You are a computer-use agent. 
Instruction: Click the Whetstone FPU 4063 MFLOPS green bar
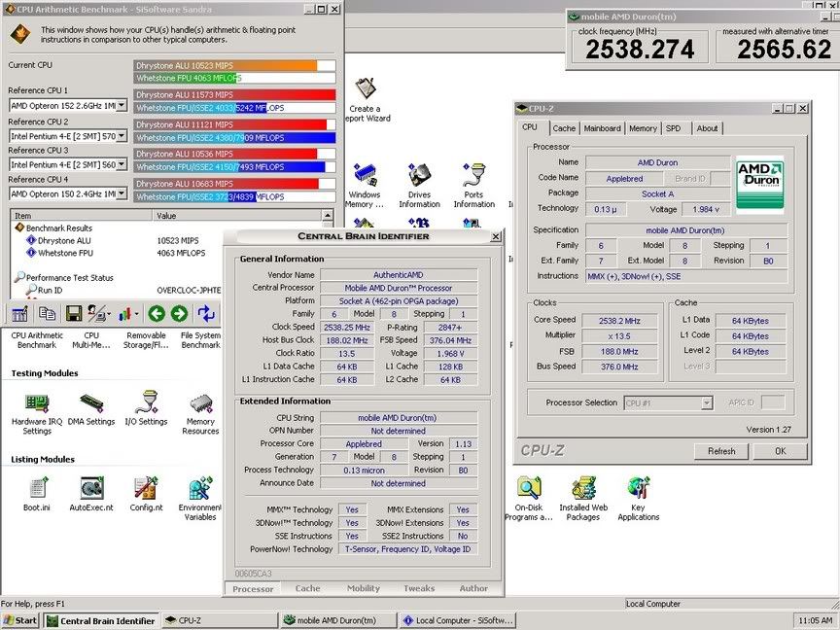pyautogui.click(x=186, y=78)
